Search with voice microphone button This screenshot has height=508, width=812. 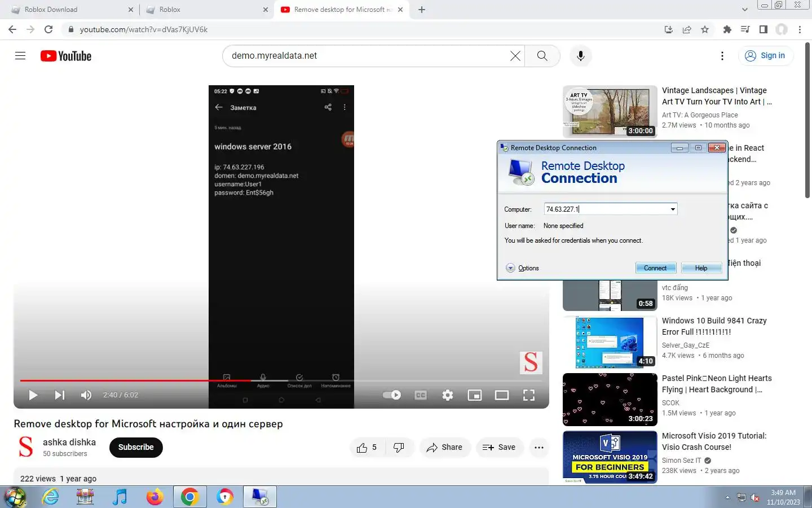(x=580, y=55)
